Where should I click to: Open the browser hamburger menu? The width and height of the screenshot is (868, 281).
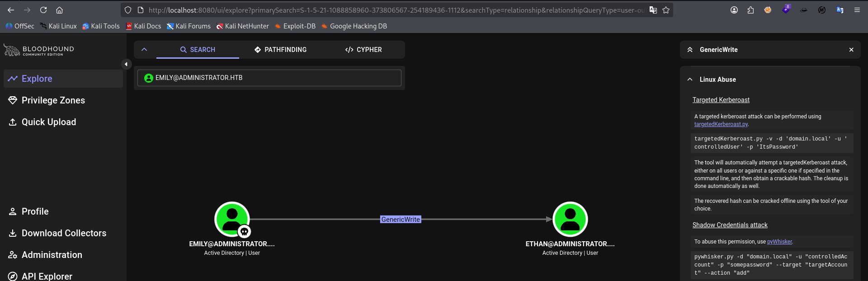[x=857, y=10]
